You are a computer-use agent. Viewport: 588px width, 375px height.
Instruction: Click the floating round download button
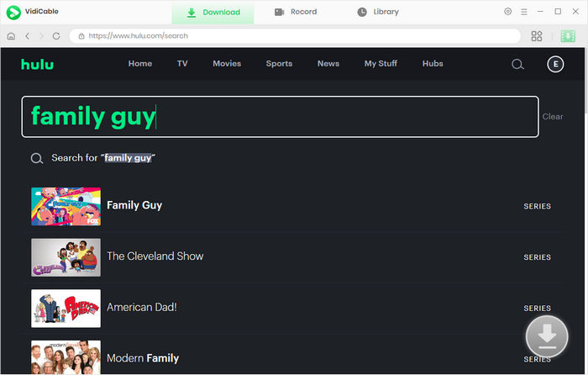point(547,336)
